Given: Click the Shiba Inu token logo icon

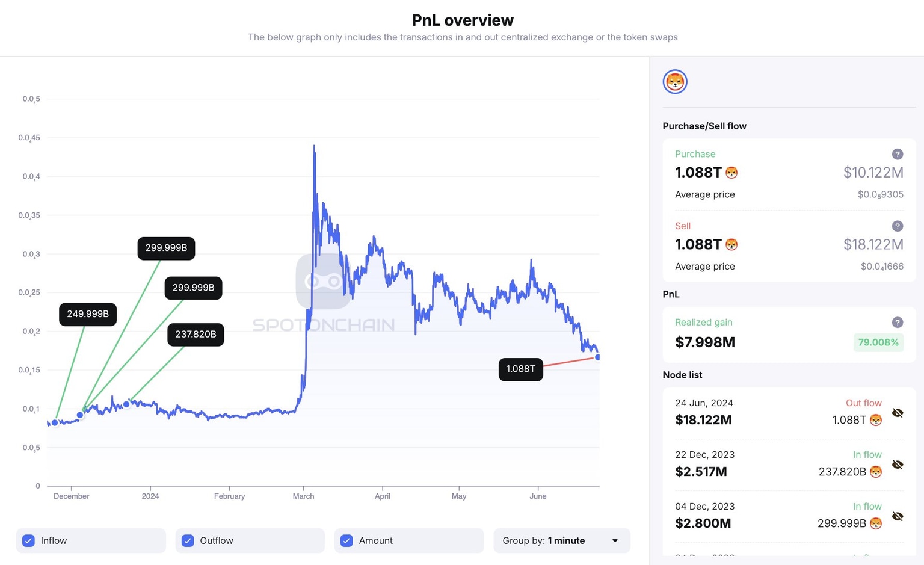Looking at the screenshot, I should [x=675, y=82].
